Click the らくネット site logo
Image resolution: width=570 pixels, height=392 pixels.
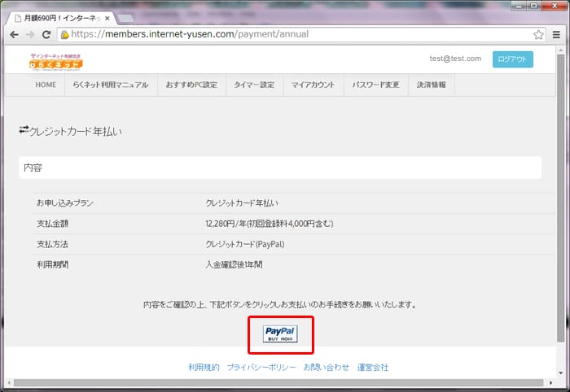click(56, 61)
